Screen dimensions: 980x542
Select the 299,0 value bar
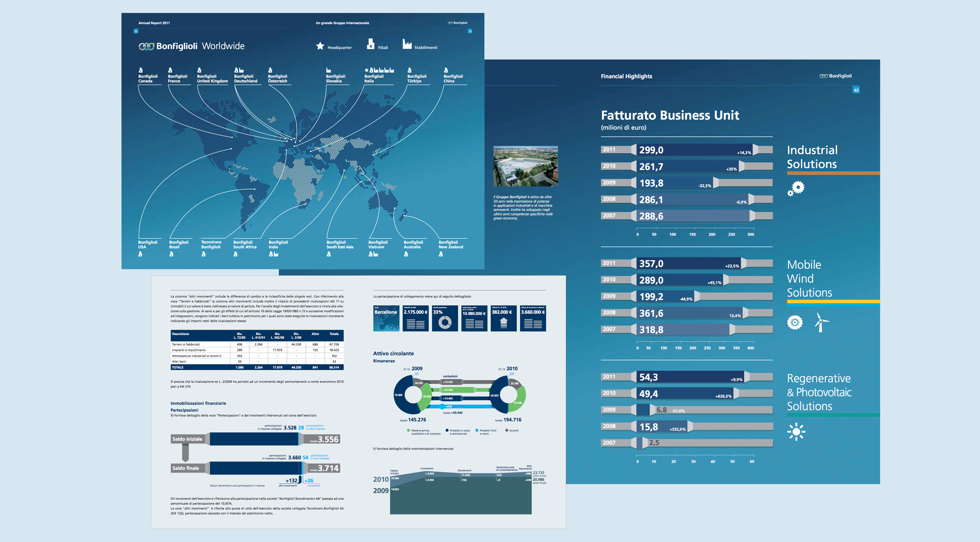[695, 150]
